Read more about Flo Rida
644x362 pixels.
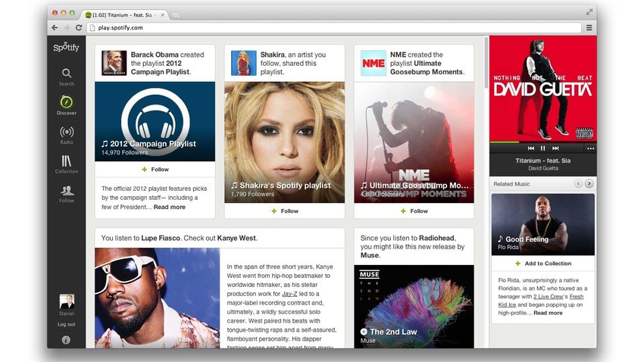(548, 313)
